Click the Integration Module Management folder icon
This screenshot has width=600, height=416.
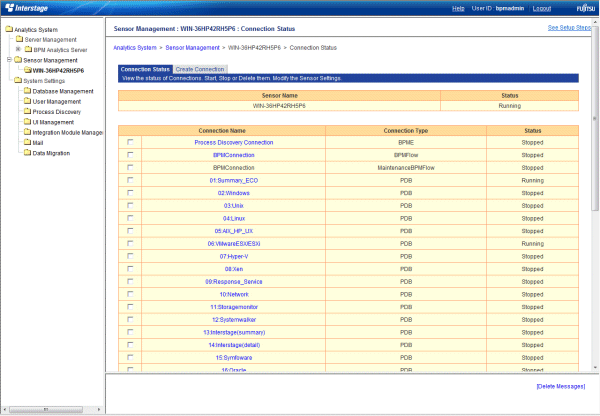point(27,132)
